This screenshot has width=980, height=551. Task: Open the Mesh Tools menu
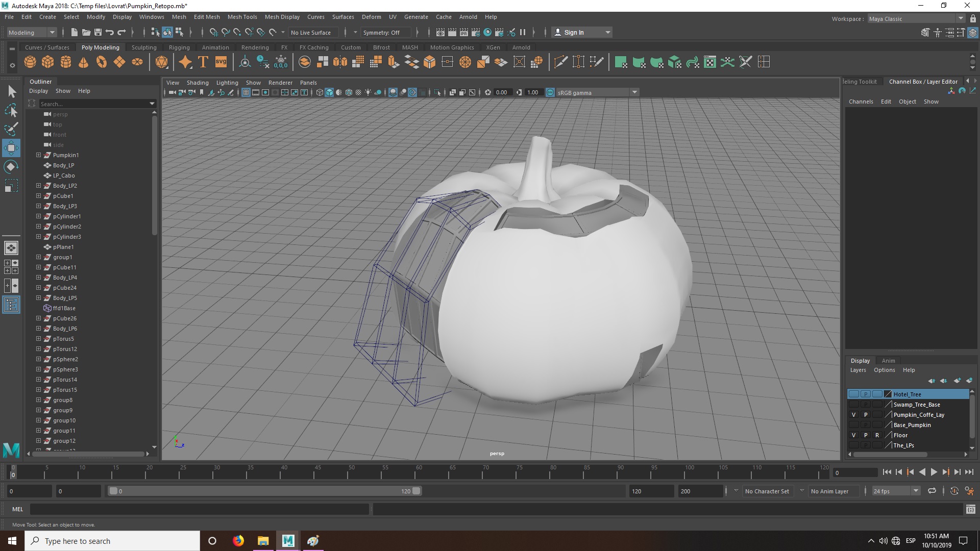pyautogui.click(x=242, y=17)
